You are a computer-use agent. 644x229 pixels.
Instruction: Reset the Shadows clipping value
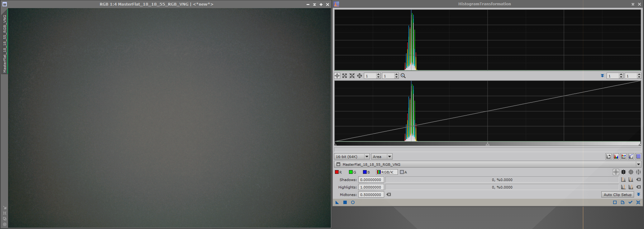point(638,179)
